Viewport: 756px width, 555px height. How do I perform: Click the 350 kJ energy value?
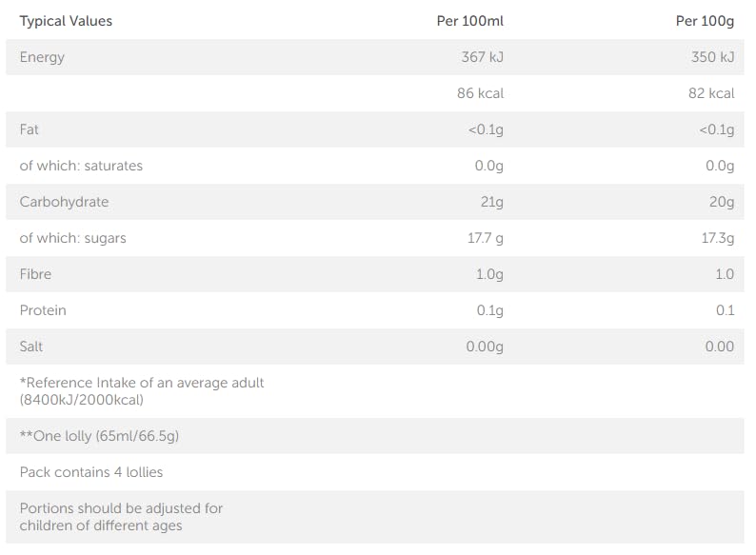712,57
